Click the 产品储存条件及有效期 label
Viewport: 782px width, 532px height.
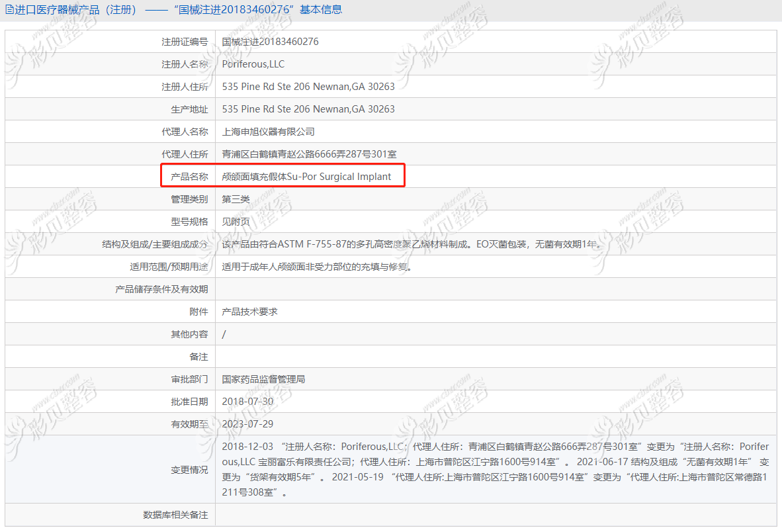(161, 289)
